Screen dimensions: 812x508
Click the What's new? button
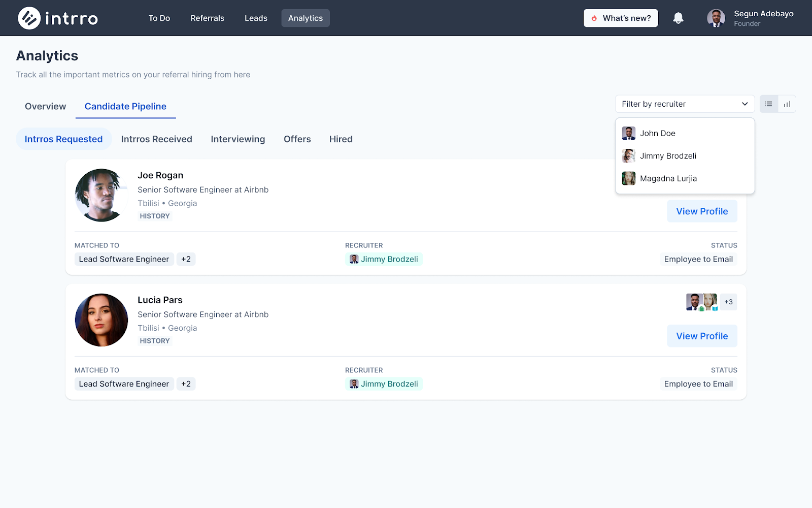point(621,18)
